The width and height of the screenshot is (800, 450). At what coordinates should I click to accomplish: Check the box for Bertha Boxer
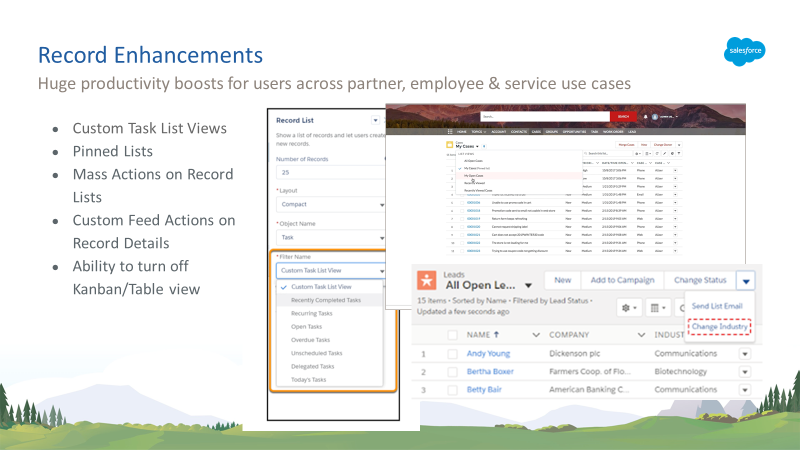click(452, 372)
